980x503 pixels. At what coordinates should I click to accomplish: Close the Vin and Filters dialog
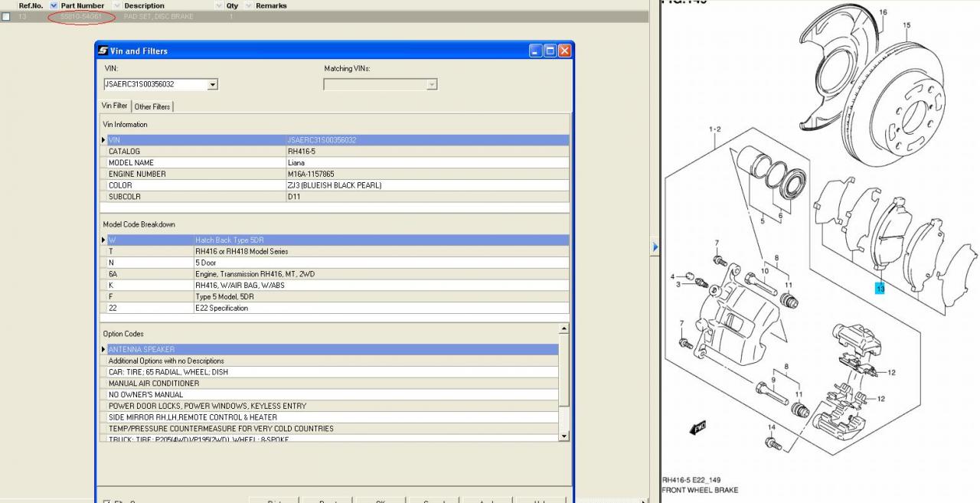[564, 51]
